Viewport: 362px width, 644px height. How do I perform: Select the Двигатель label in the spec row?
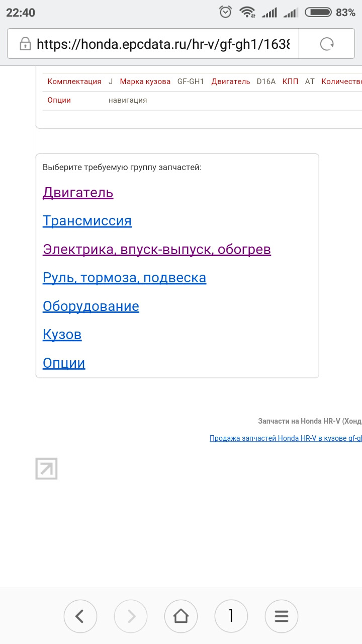point(231,82)
